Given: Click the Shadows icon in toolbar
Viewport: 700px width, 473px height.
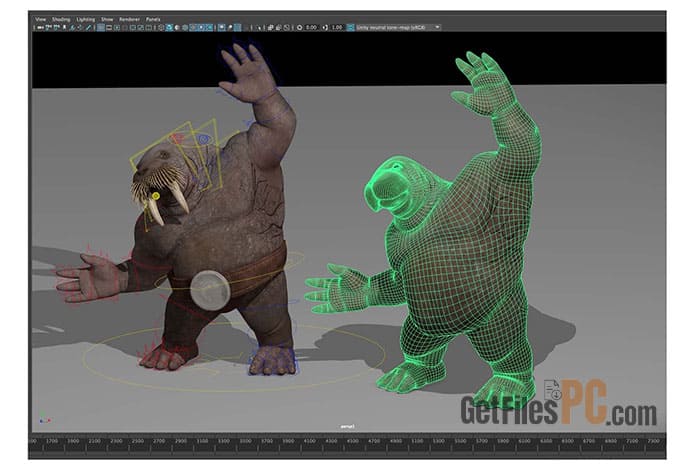Looking at the screenshot, I should (209, 28).
